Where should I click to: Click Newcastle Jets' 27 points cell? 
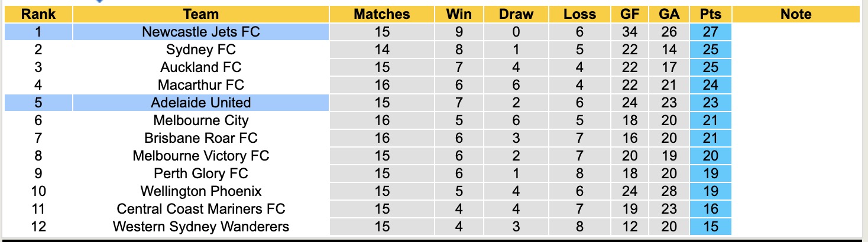710,32
